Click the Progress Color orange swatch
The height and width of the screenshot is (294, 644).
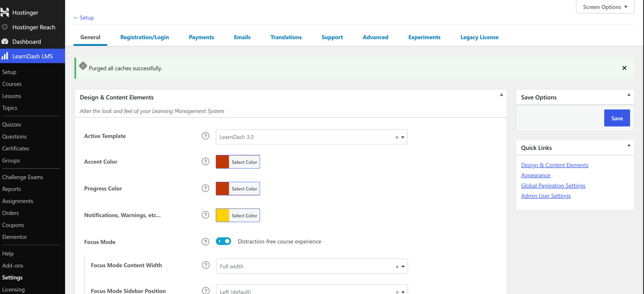[x=223, y=189]
